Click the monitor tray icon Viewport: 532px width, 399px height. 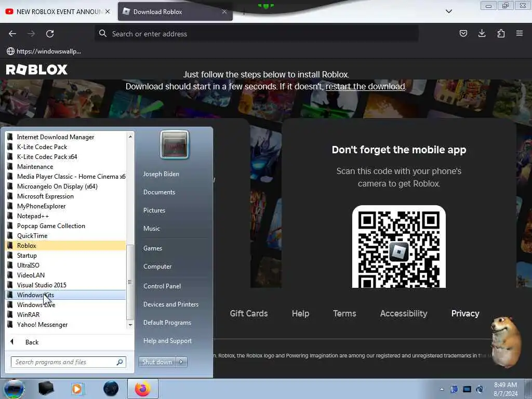tap(467, 389)
